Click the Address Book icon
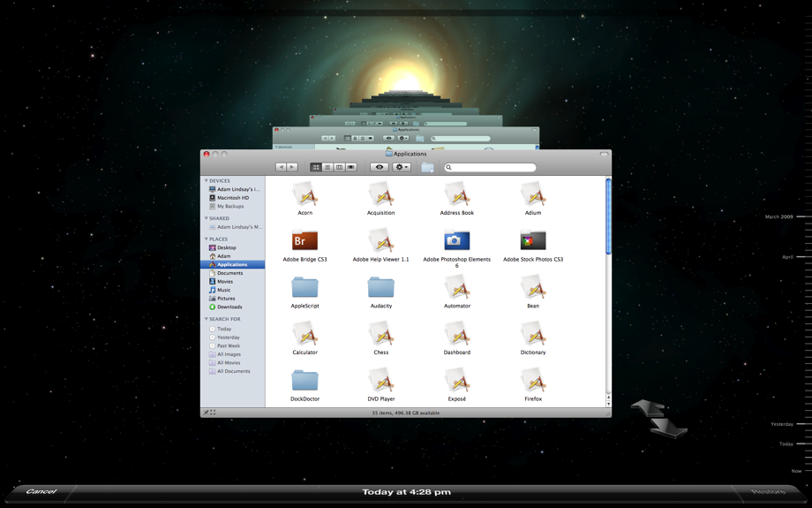Screen dimensions: 812x508 pos(457,194)
